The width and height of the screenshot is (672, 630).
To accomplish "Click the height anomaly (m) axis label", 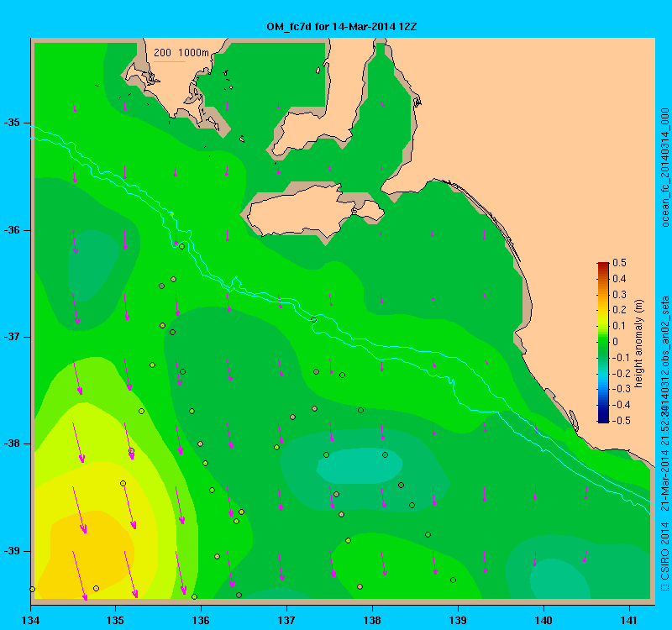I will point(638,344).
